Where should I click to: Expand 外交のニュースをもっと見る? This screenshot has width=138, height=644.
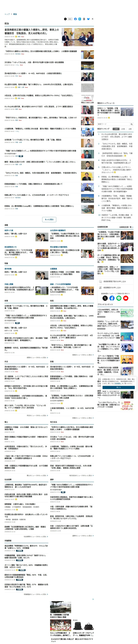[x=37, y=415]
